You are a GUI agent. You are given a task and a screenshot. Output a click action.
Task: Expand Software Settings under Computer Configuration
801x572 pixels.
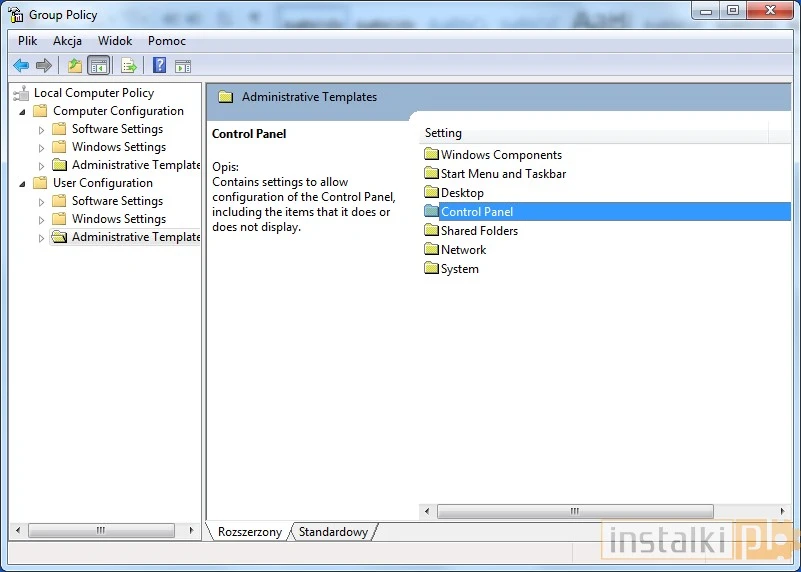coord(41,130)
